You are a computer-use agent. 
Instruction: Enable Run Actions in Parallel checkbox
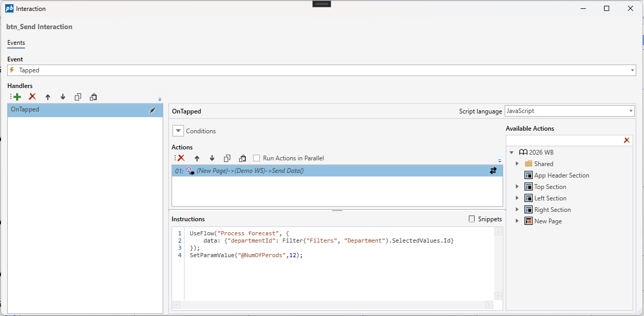tap(257, 158)
